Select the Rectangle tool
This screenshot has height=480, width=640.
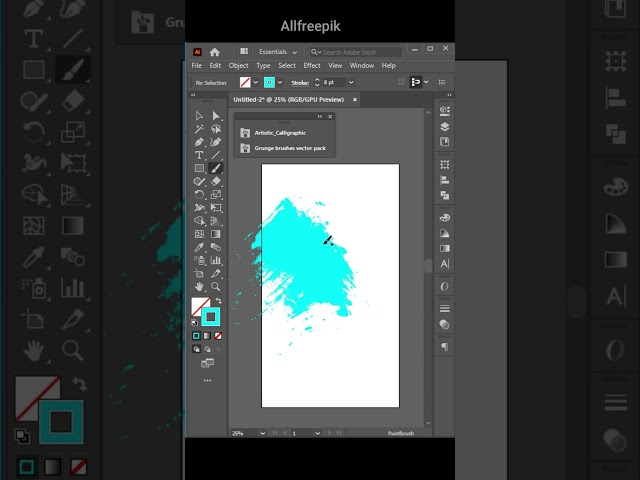point(199,168)
